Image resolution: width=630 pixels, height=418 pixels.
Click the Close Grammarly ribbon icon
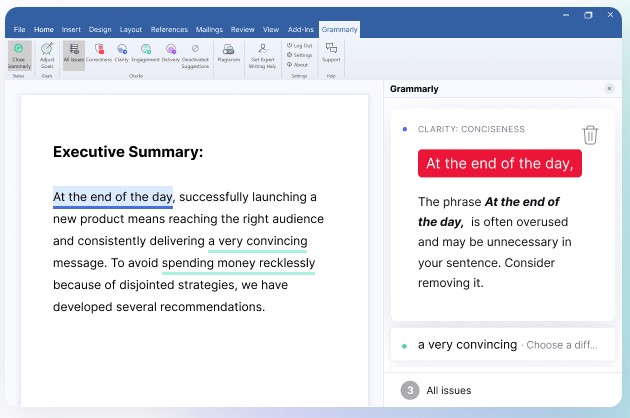coord(20,55)
